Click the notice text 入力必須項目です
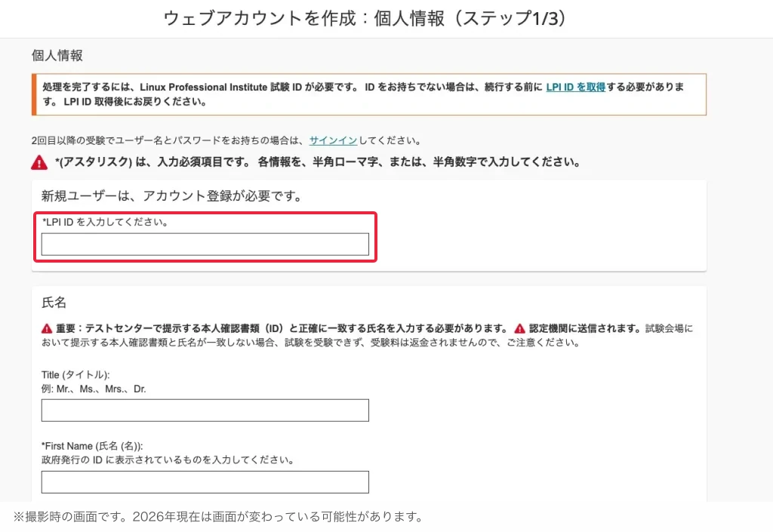This screenshot has height=532, width=773. click(x=204, y=162)
